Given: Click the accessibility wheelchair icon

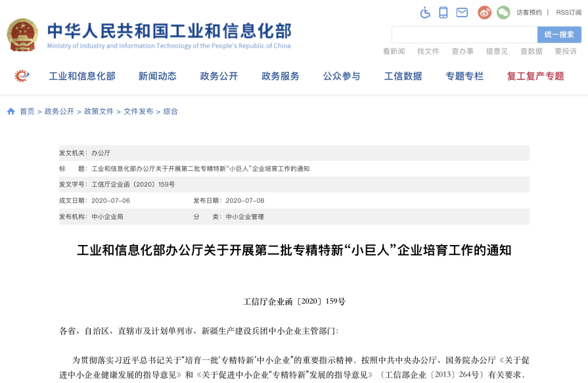Looking at the screenshot, I should pos(426,11).
